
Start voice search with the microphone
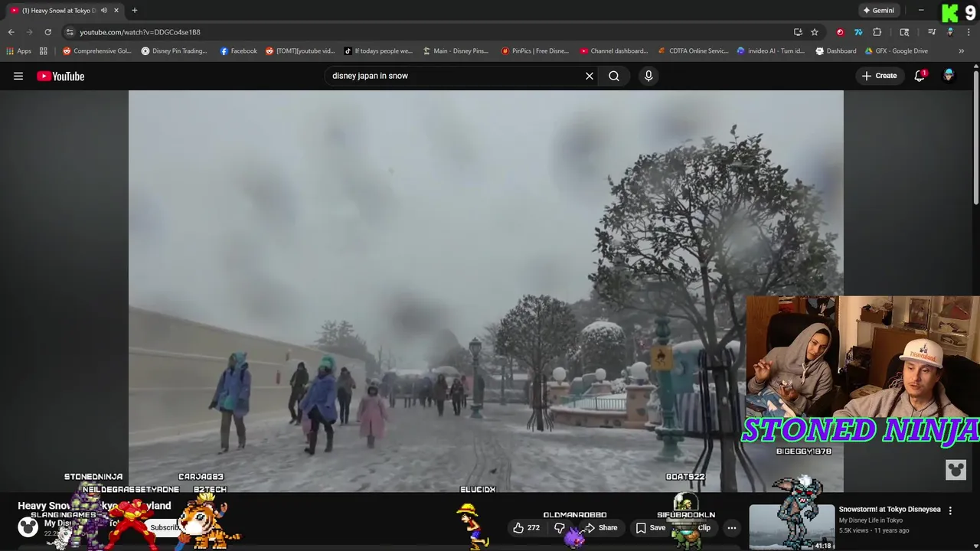pos(648,76)
